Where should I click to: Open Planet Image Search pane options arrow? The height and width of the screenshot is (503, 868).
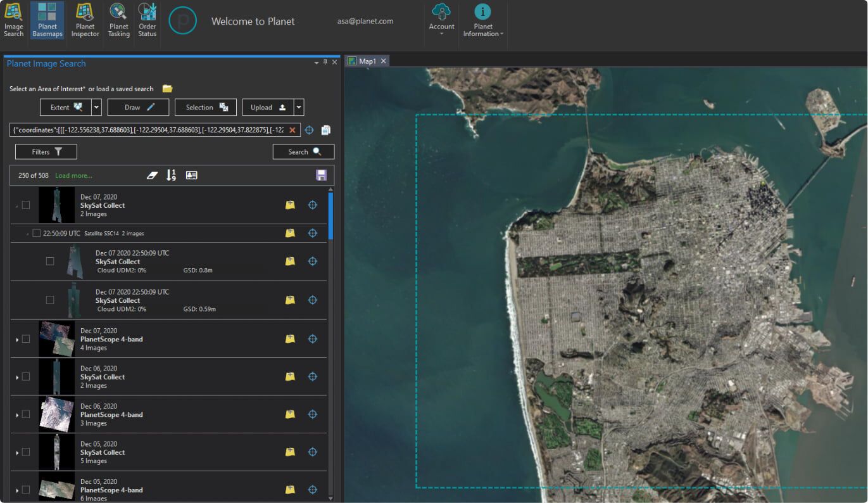tap(317, 62)
